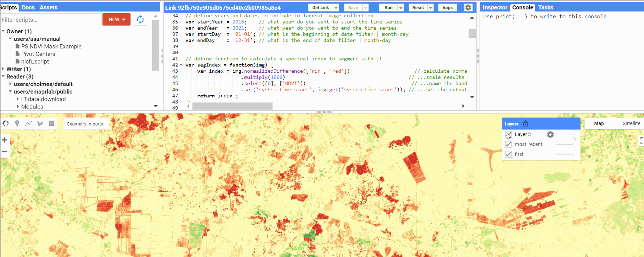Open the Run dropdown arrow
Viewport: 644px width, 257px height.
click(401, 8)
